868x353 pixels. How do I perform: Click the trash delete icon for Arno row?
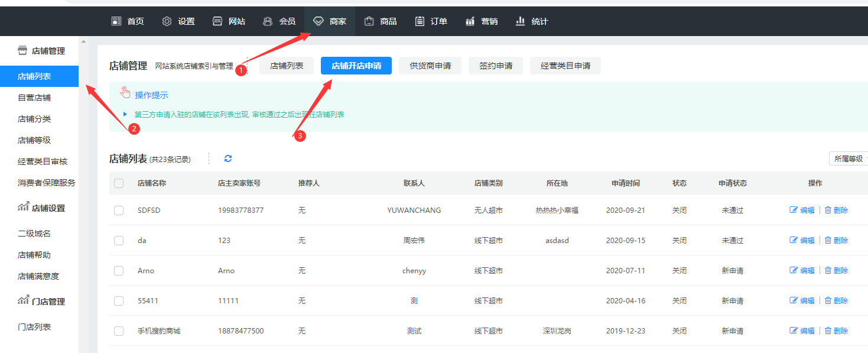click(828, 271)
